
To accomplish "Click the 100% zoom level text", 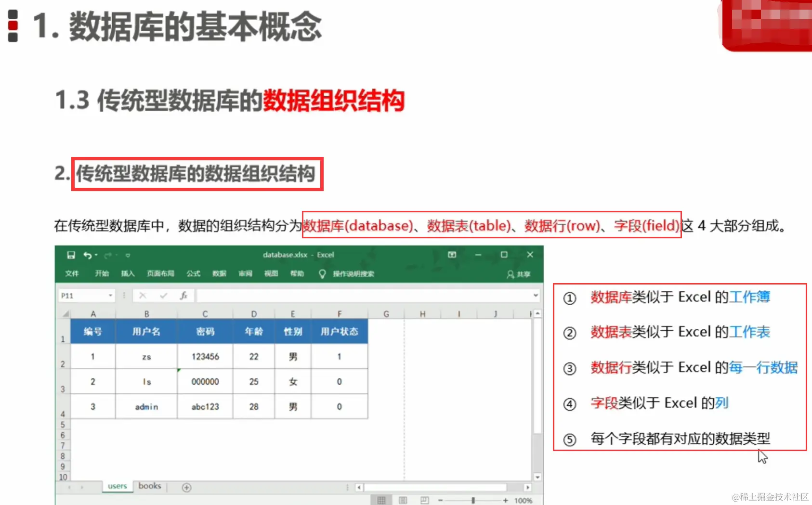I will 523,501.
